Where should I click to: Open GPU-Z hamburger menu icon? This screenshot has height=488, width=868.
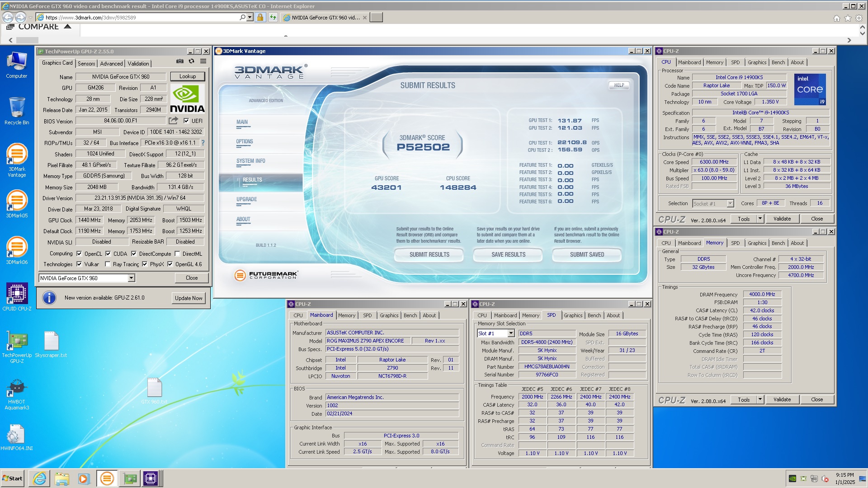coord(203,61)
